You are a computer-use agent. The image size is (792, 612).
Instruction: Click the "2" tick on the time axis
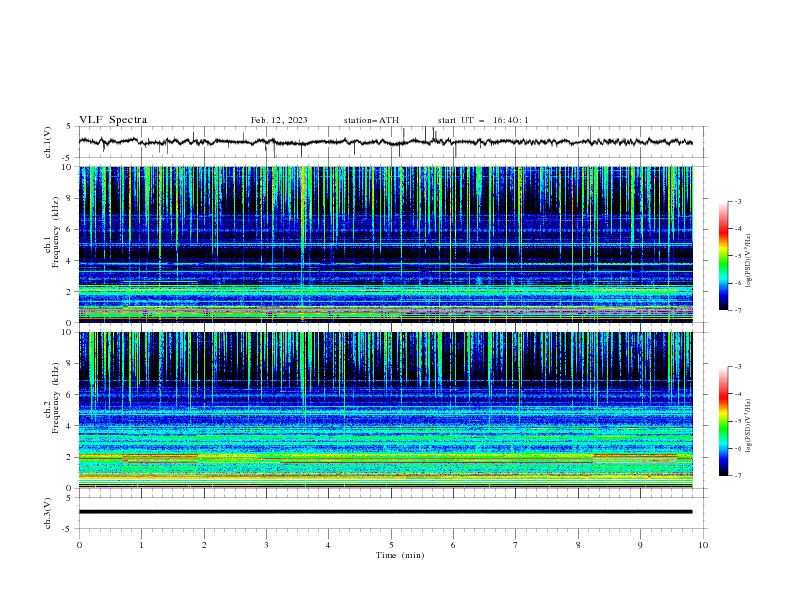(204, 545)
